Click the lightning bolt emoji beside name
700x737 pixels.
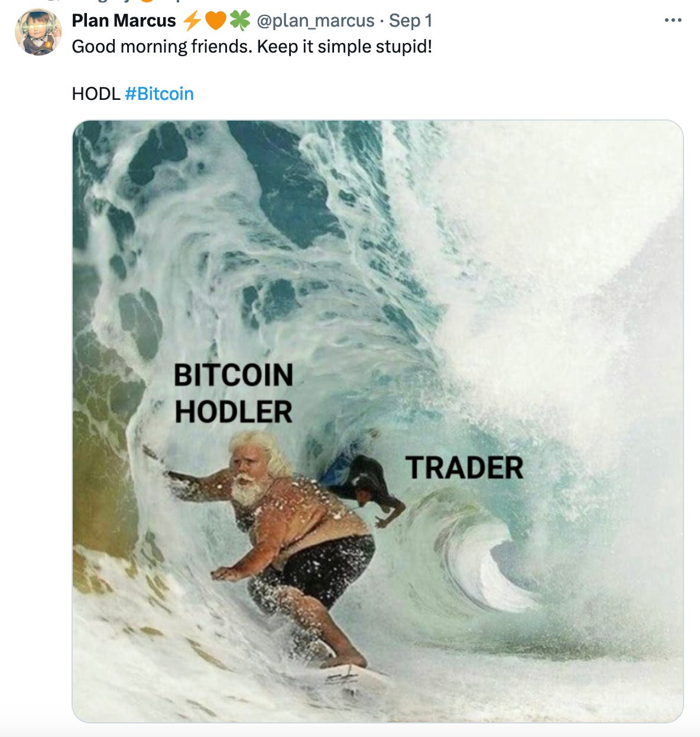click(x=192, y=21)
